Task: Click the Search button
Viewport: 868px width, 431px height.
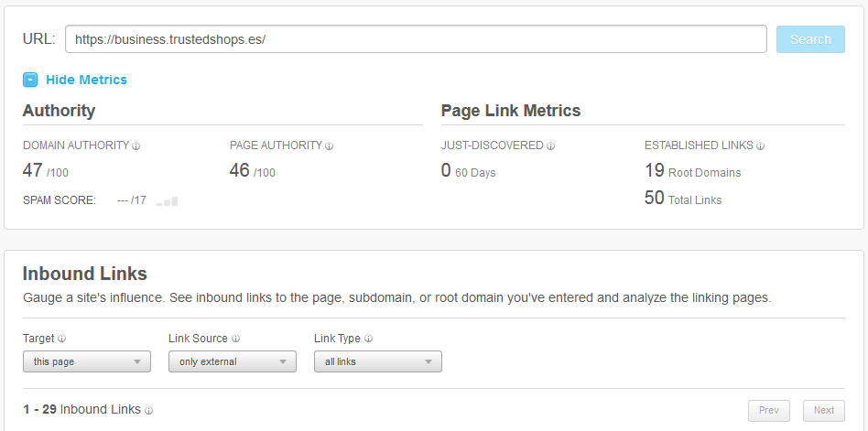Action: click(x=810, y=39)
